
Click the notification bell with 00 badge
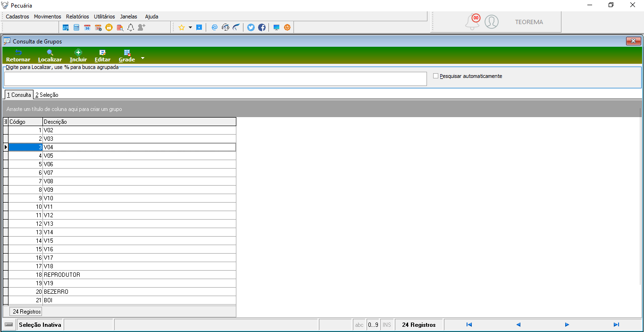pos(473,22)
